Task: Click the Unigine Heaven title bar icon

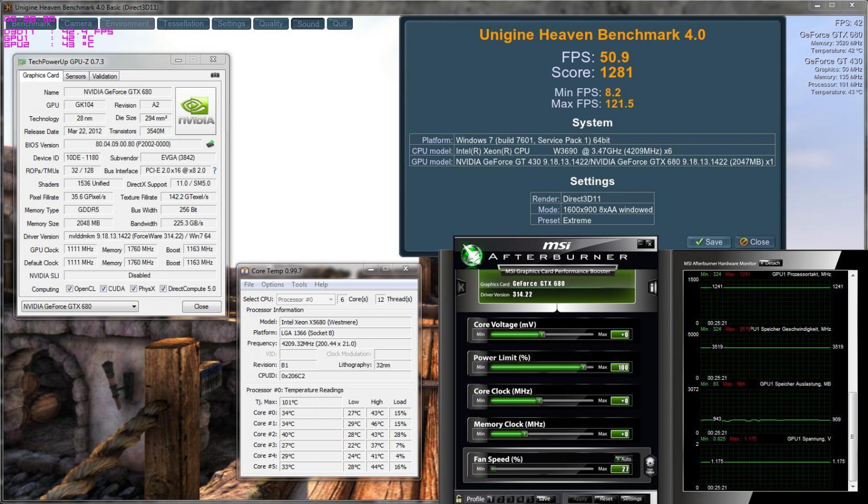Action: (x=7, y=7)
